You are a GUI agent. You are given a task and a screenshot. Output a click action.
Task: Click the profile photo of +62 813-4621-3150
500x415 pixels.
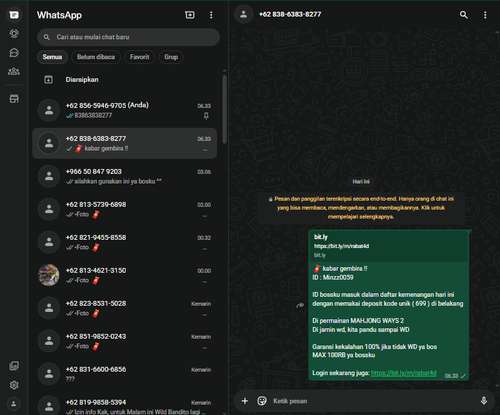(x=49, y=275)
